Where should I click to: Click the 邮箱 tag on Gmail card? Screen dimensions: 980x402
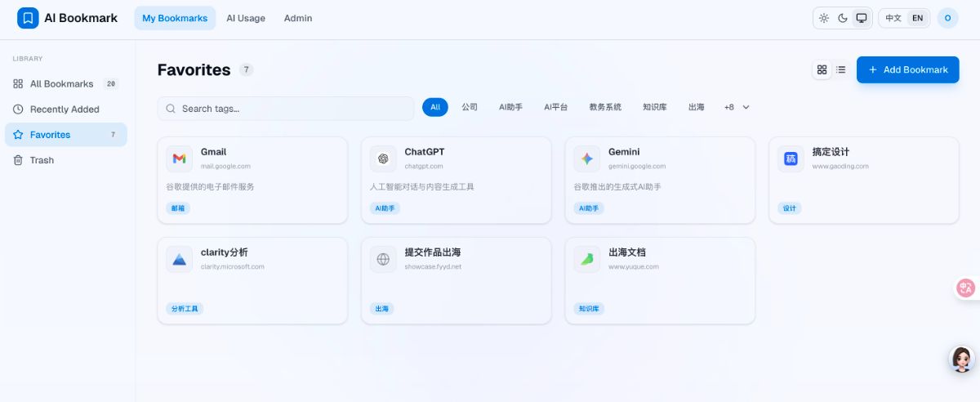pos(178,208)
